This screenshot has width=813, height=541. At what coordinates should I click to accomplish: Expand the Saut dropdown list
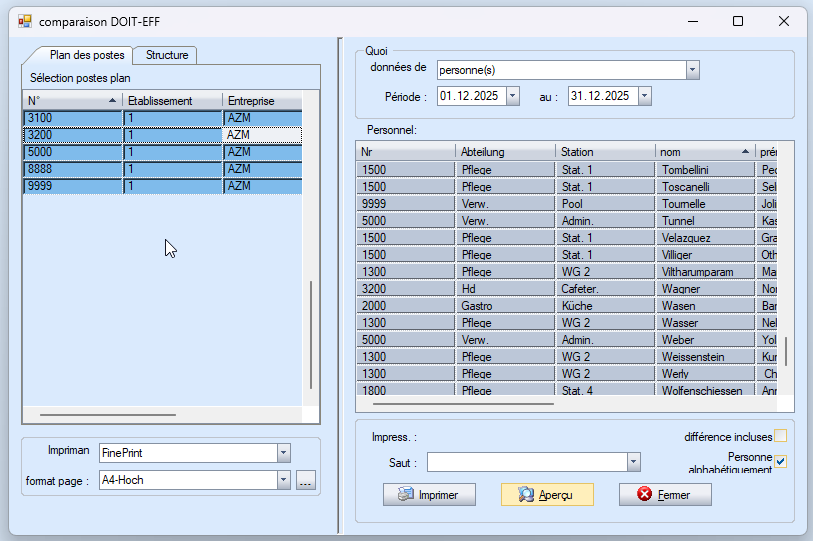pyautogui.click(x=633, y=462)
